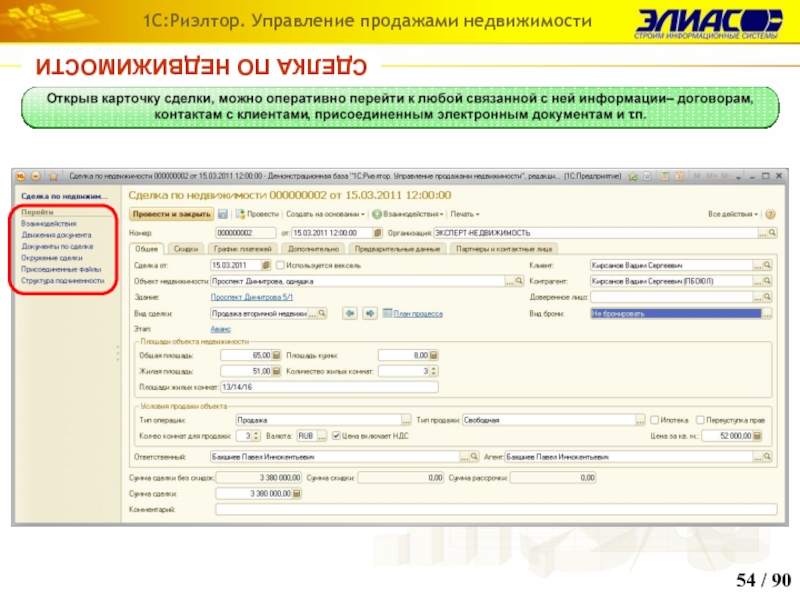800x600 pixels.
Task: Click the Номер field 000000002
Action: [x=245, y=233]
